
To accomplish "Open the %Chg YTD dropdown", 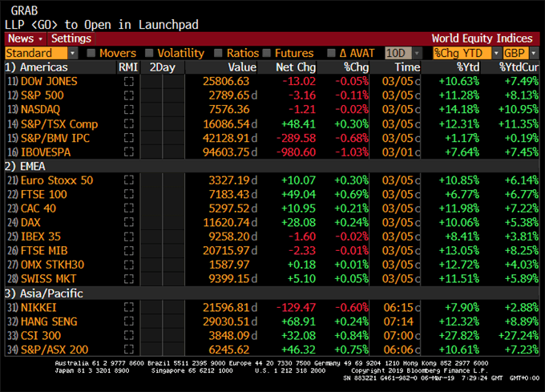I will pyautogui.click(x=496, y=53).
